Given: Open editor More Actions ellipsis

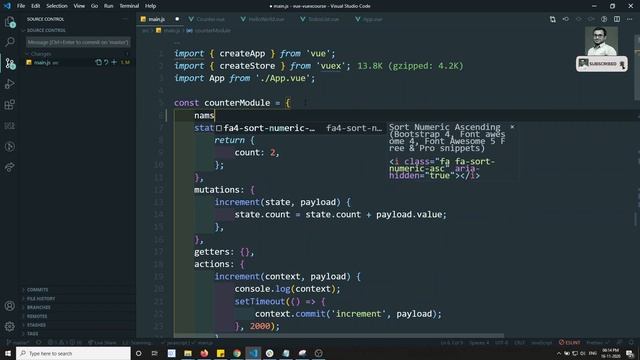Looking at the screenshot, I should coord(629,19).
